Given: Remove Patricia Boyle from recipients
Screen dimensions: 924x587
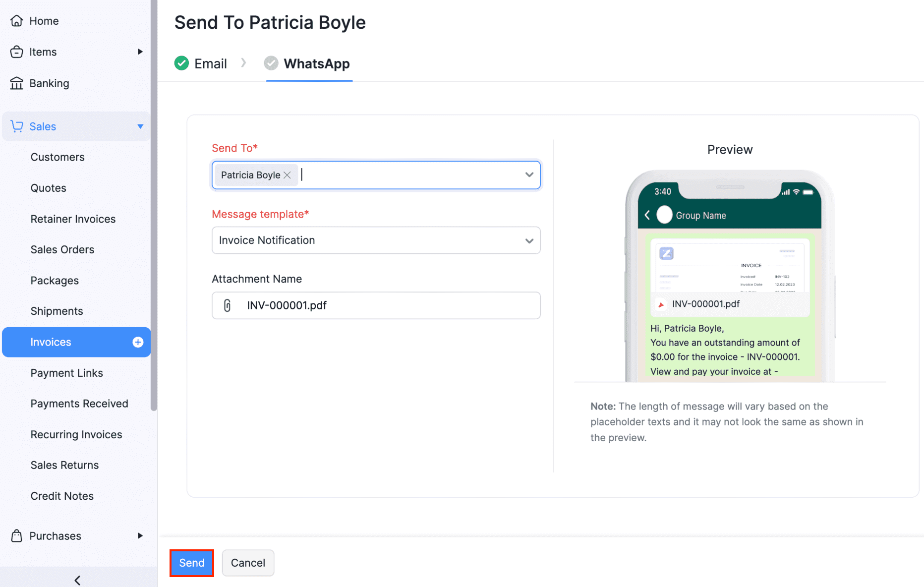Looking at the screenshot, I should [288, 175].
